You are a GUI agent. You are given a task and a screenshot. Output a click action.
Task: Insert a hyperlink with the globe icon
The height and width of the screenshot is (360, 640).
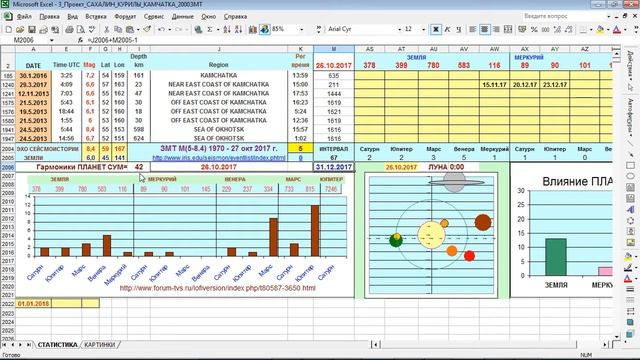198,29
